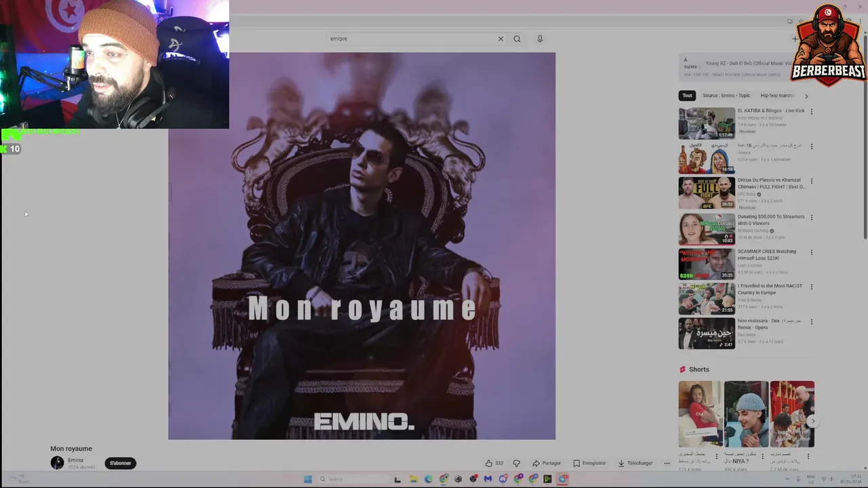Image resolution: width=868 pixels, height=488 pixels.
Task: Open options menu for the Arabic-titled video by Geodia
Action: coord(812,146)
